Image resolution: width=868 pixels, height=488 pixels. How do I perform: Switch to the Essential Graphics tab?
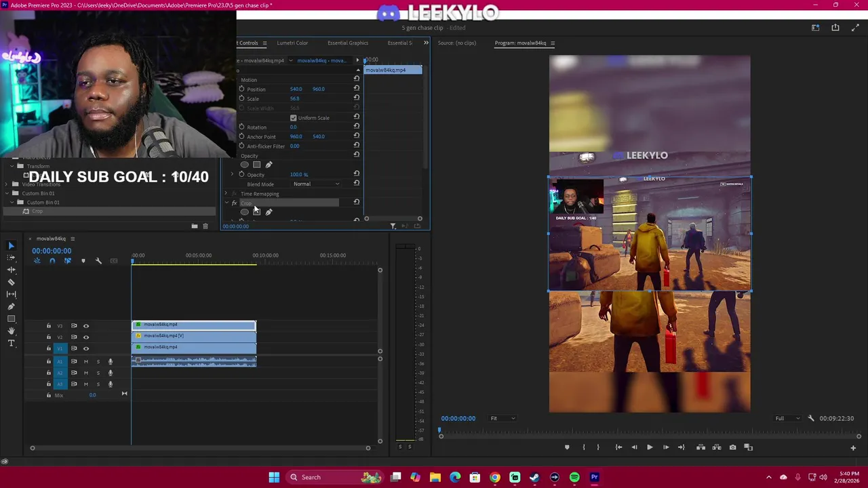click(x=348, y=43)
